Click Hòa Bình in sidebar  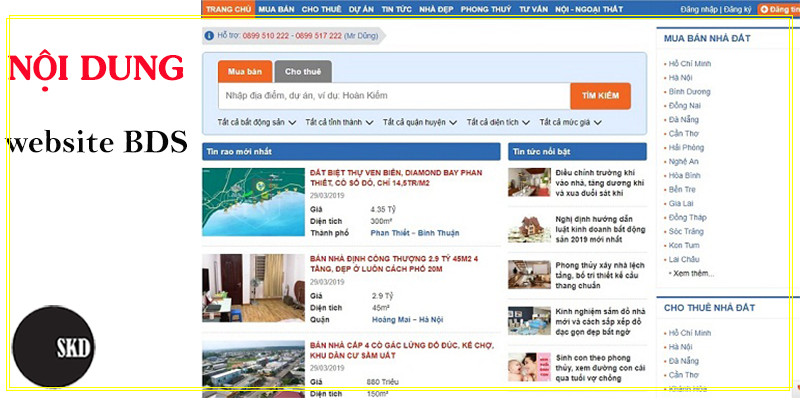[685, 175]
